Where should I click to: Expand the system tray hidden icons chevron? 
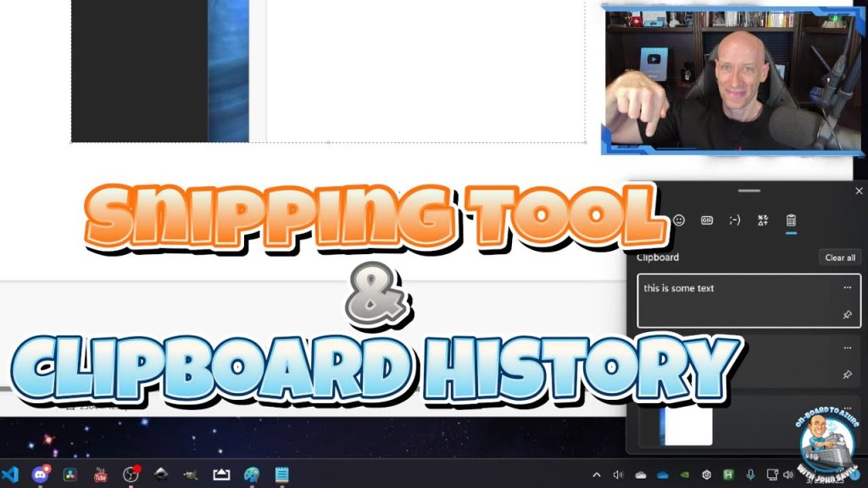pos(596,474)
